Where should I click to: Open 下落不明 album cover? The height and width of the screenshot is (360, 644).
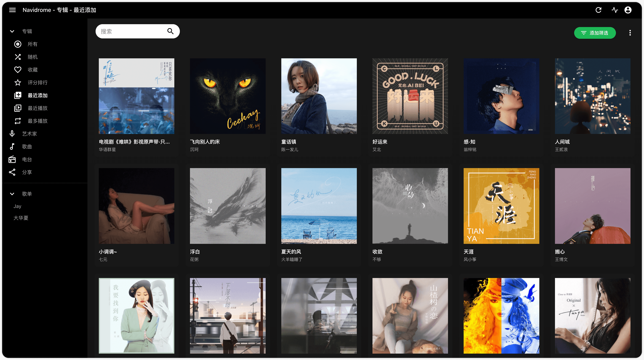227,316
